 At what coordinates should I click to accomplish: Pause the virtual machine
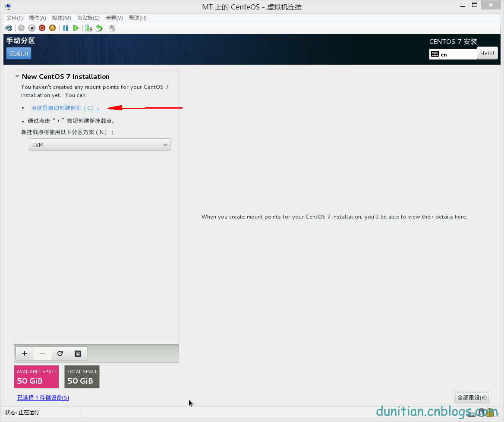pyautogui.click(x=66, y=28)
